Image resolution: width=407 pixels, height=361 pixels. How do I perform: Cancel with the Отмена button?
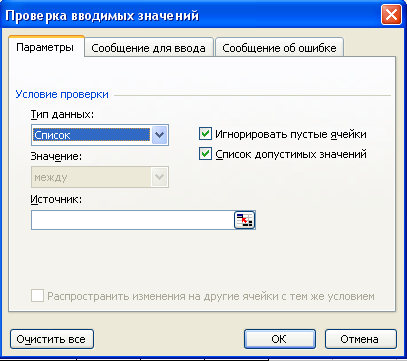click(360, 339)
